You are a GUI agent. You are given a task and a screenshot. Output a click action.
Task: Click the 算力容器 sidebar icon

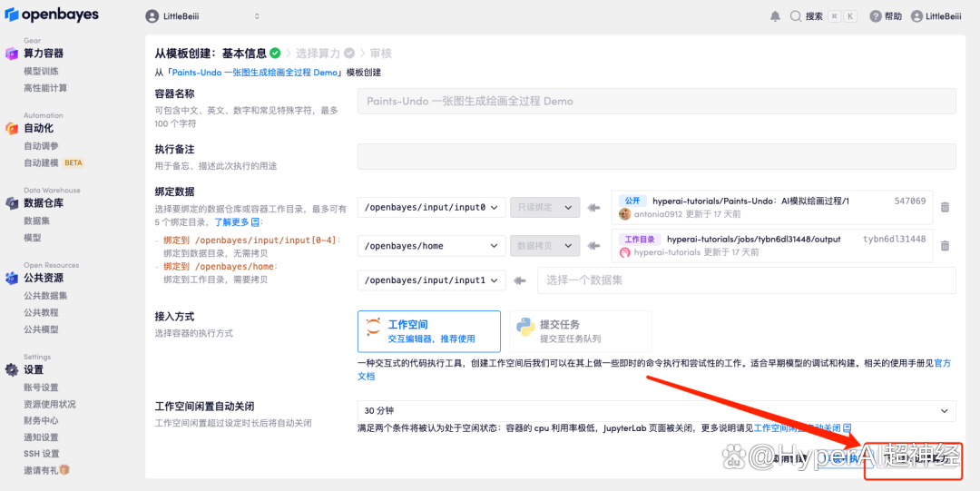12,54
